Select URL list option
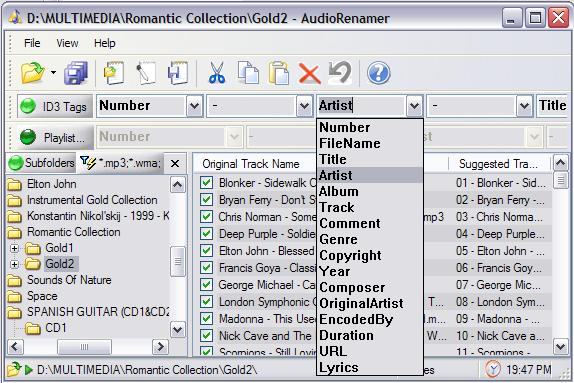 370,352
